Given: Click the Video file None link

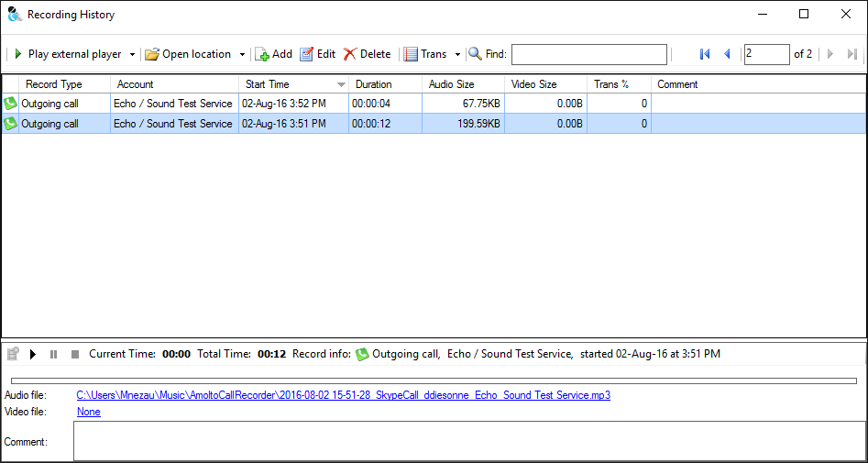Looking at the screenshot, I should point(89,412).
